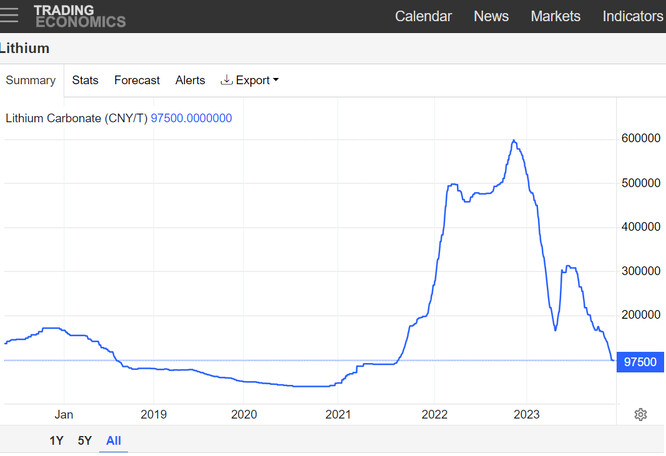Select the 1Y time range

tap(56, 441)
